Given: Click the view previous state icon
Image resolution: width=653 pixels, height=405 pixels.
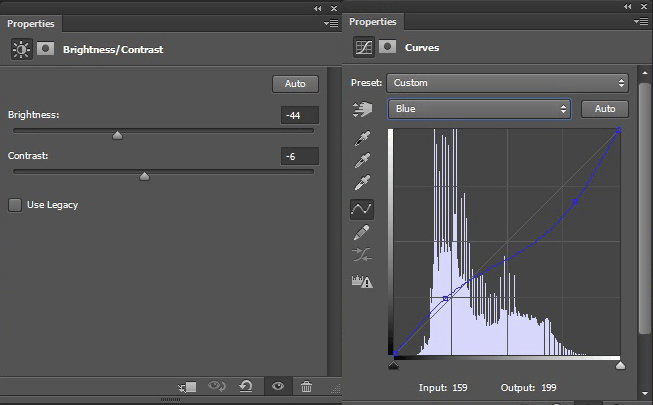Looking at the screenshot, I should coord(217,386).
